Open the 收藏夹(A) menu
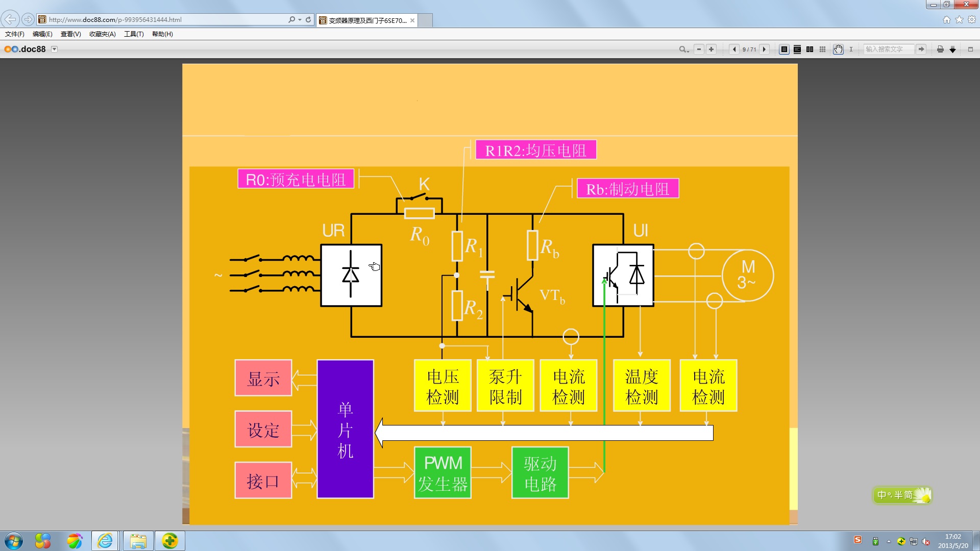The width and height of the screenshot is (980, 551). (102, 34)
